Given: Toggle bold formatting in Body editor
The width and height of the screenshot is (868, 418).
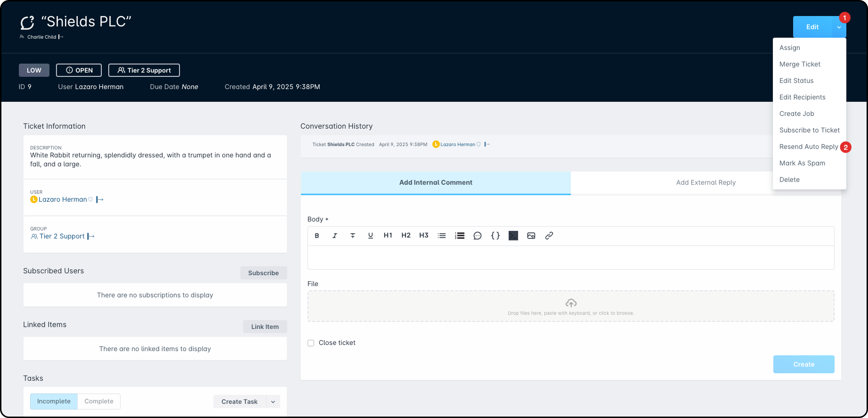Looking at the screenshot, I should coord(317,236).
